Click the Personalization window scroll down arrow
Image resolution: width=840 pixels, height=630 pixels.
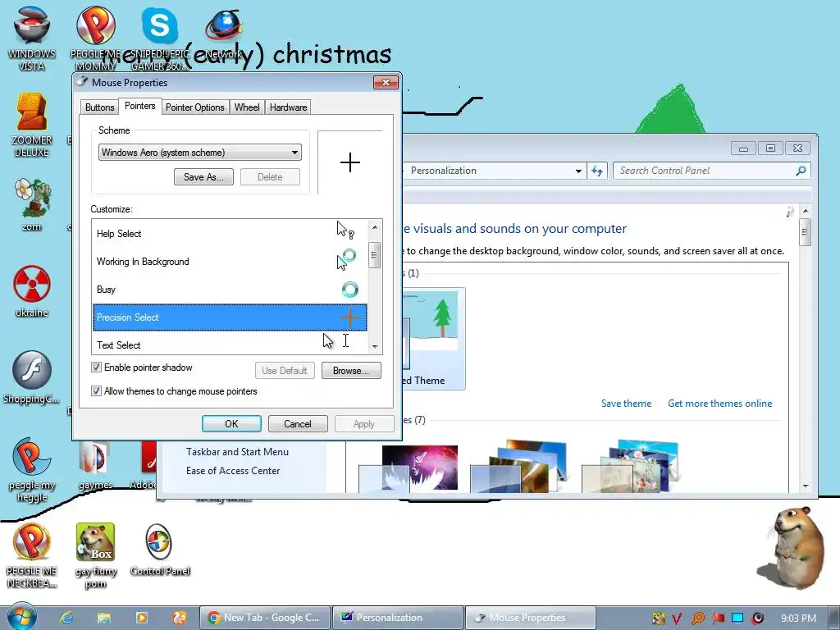pos(806,486)
